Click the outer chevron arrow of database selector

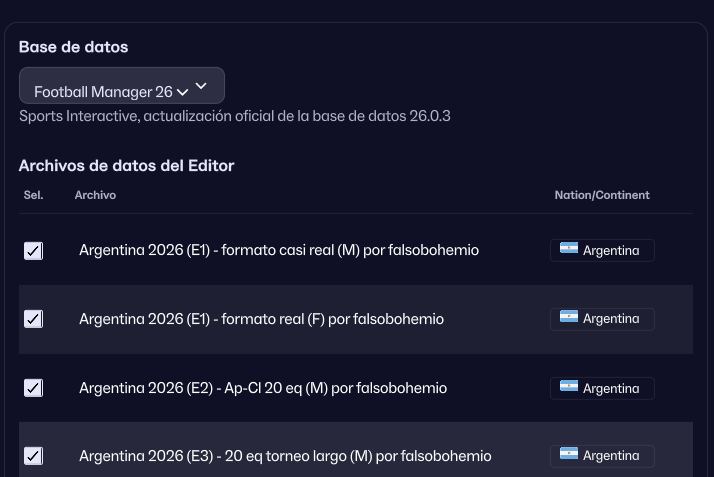[201, 86]
